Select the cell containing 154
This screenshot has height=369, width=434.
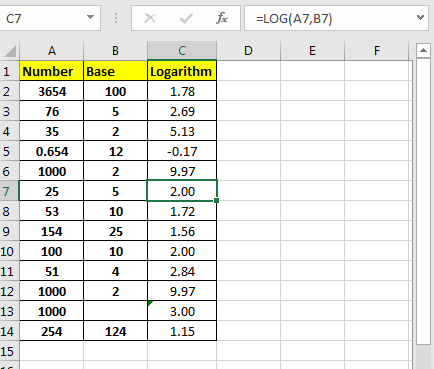coord(52,231)
